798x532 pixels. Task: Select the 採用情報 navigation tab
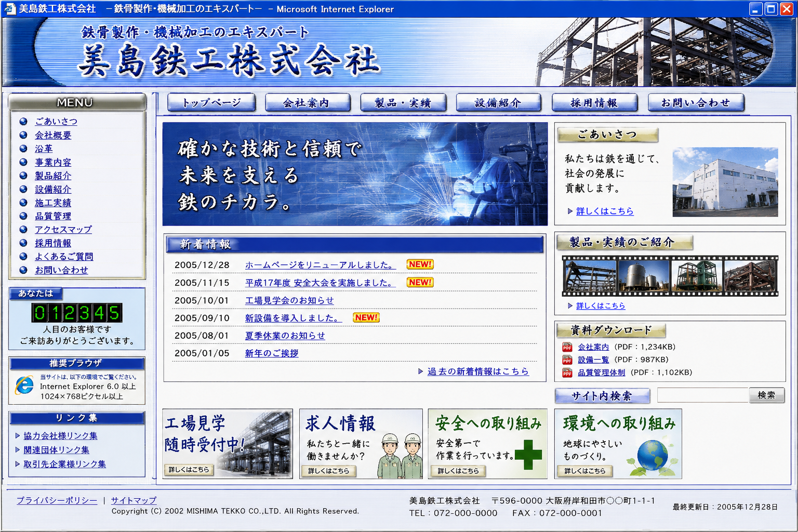tap(594, 103)
